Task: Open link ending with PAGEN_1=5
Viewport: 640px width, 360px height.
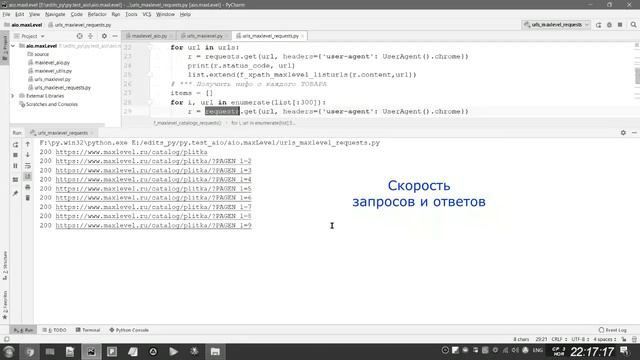Action: pos(153,189)
